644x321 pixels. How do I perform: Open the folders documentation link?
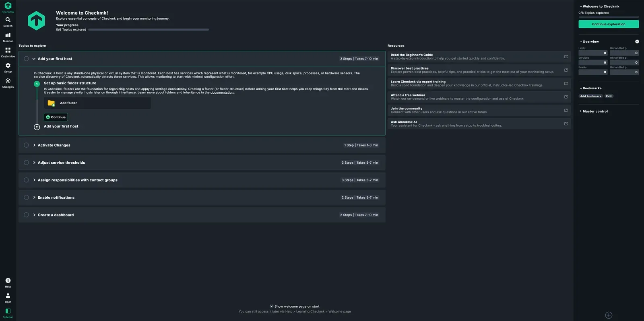(222, 93)
